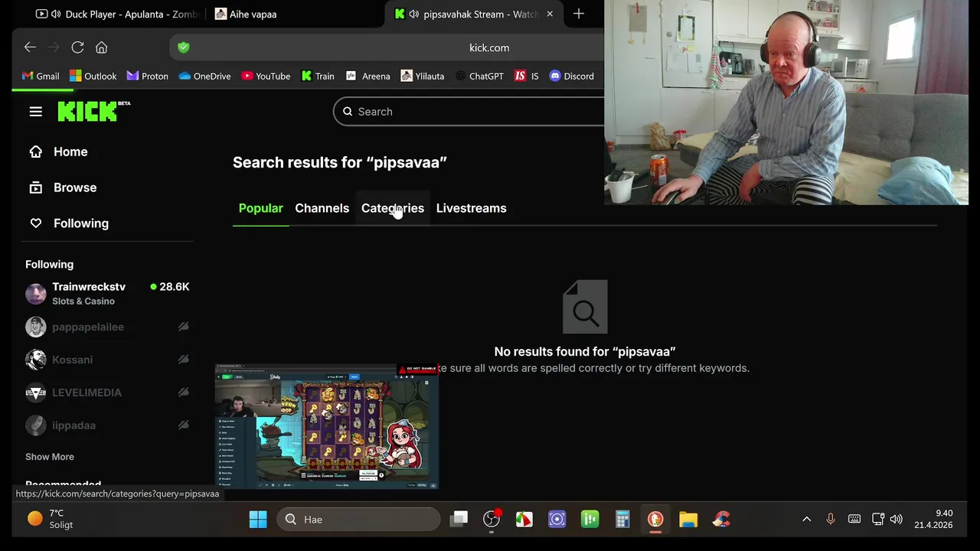Click offline icon next to iippadaa
This screenshot has width=980, height=551.
point(184,425)
